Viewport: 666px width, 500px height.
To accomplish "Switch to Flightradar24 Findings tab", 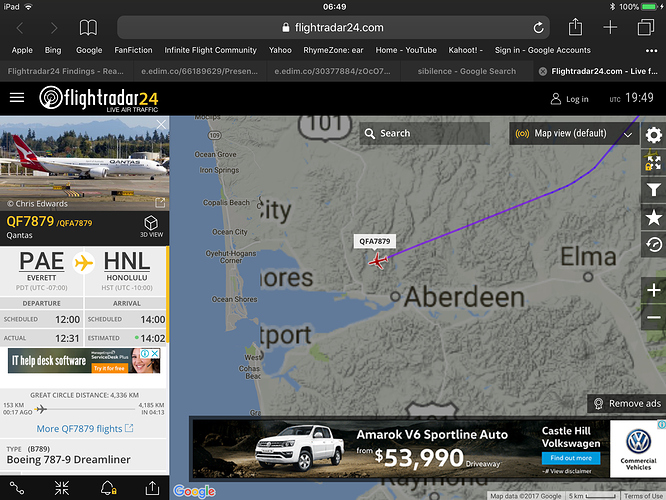I will pyautogui.click(x=66, y=71).
